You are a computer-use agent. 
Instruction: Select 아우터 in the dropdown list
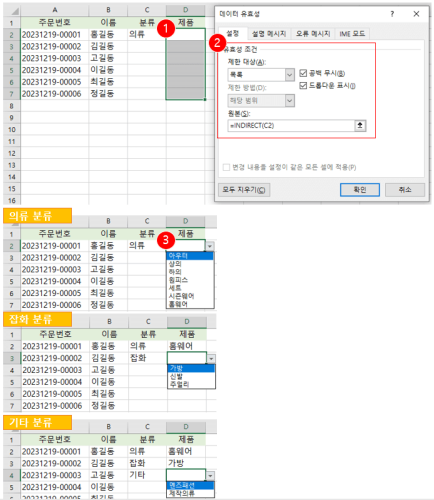pos(190,256)
